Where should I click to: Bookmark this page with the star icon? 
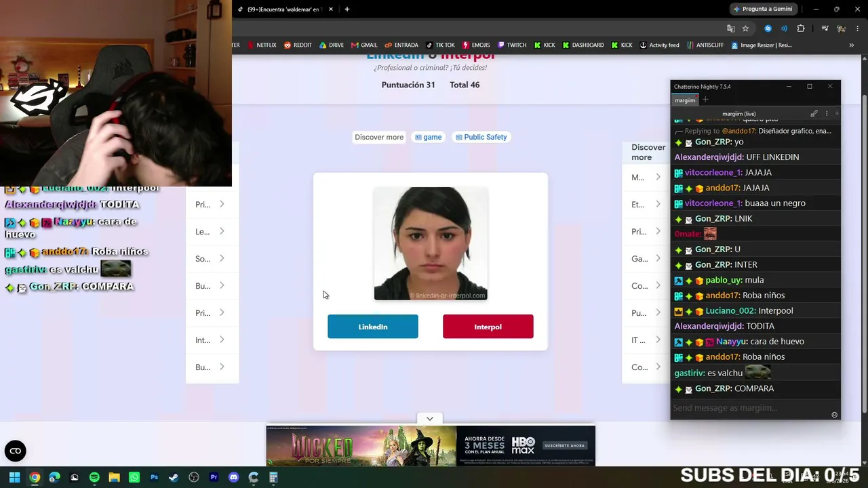tap(746, 28)
